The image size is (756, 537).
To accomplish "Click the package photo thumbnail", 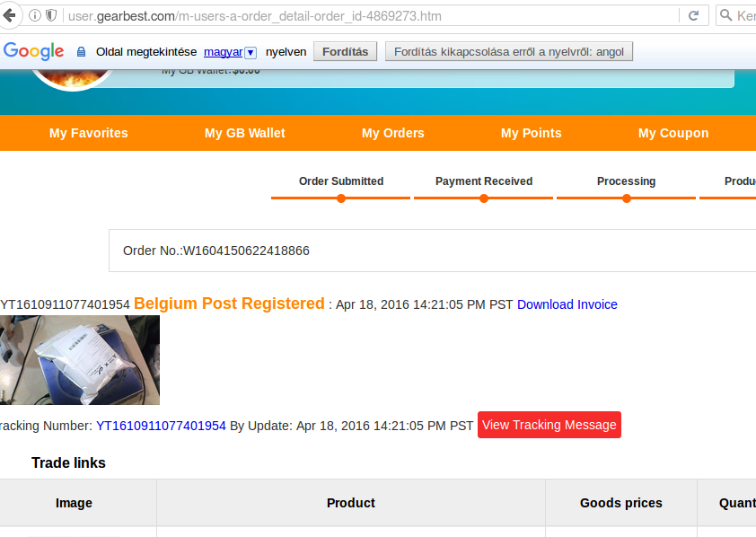I will click(x=80, y=360).
